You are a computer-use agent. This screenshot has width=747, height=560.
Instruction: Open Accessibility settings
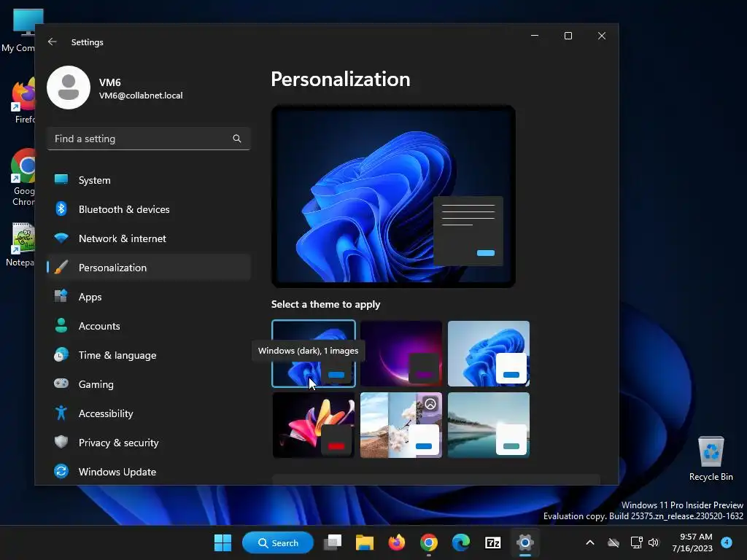pyautogui.click(x=149, y=413)
